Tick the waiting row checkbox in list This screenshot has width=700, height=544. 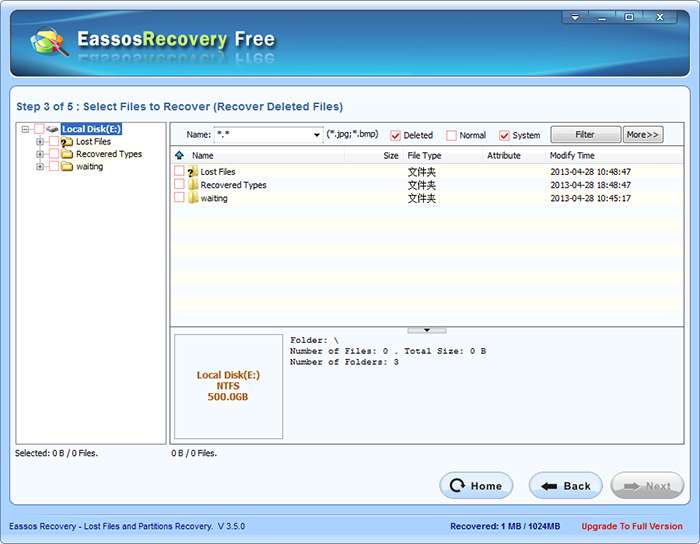[179, 197]
